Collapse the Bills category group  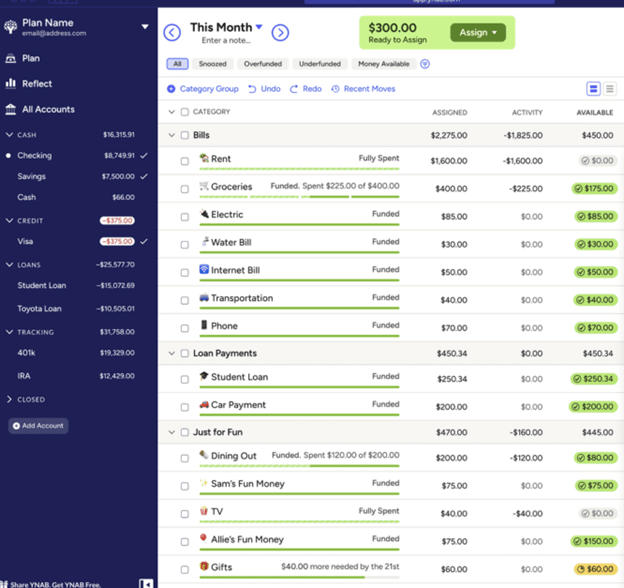[171, 135]
